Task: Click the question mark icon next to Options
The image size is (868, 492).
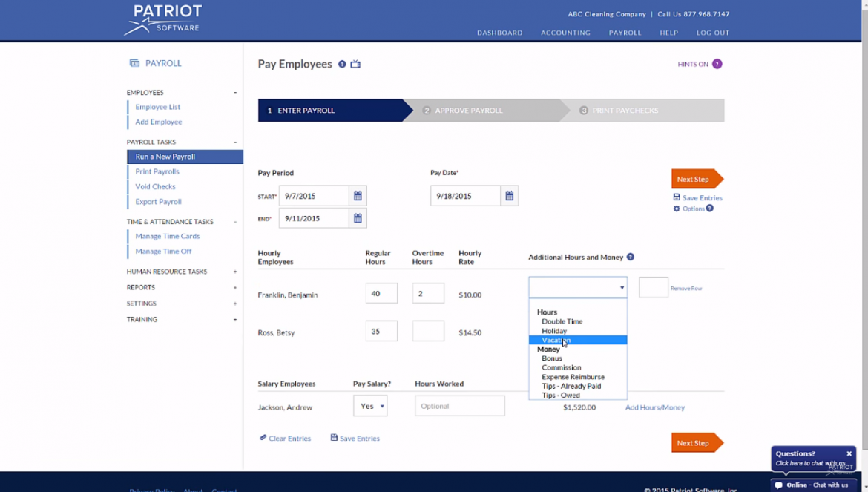Action: [711, 209]
